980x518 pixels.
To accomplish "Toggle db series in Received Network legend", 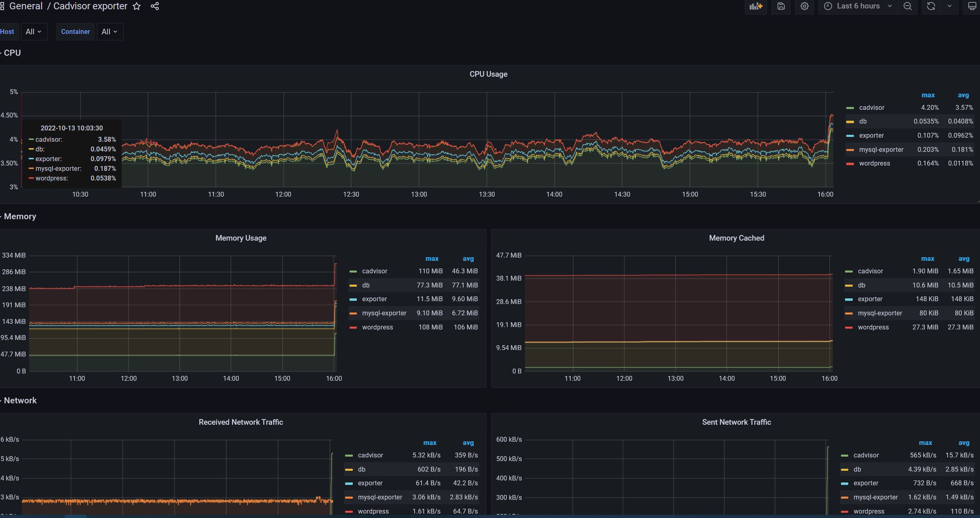I will (x=362, y=470).
